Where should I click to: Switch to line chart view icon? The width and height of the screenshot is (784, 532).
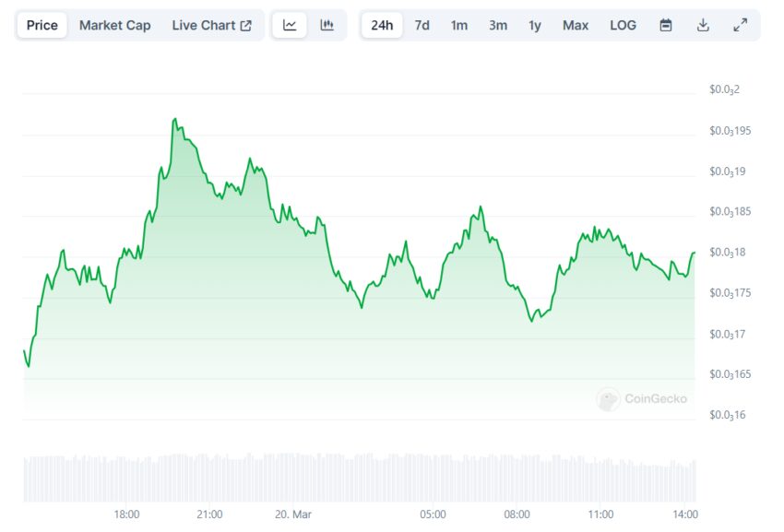pyautogui.click(x=290, y=25)
